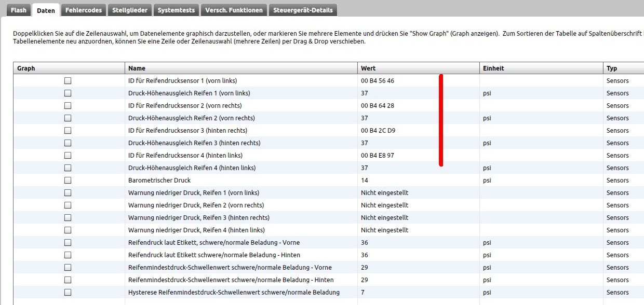Check the Hysterese Reifenmindestdruck-Schwellenwert graph box
This screenshot has width=644, height=305.
(x=68, y=293)
